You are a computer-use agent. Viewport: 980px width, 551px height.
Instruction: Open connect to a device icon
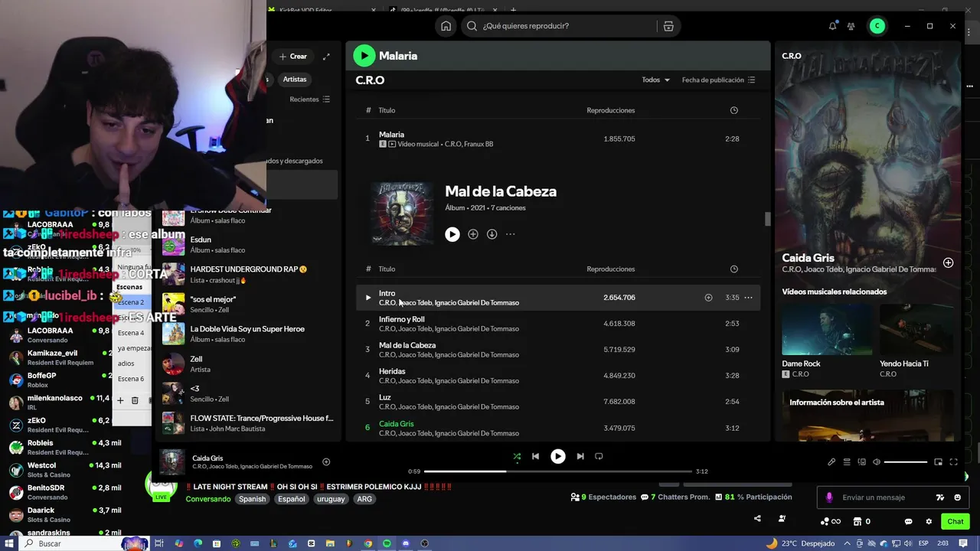861,462
